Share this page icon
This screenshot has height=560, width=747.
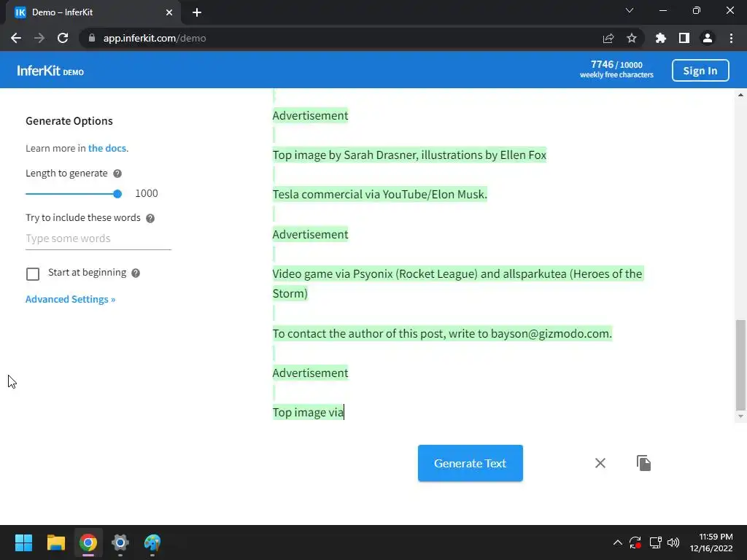click(608, 38)
